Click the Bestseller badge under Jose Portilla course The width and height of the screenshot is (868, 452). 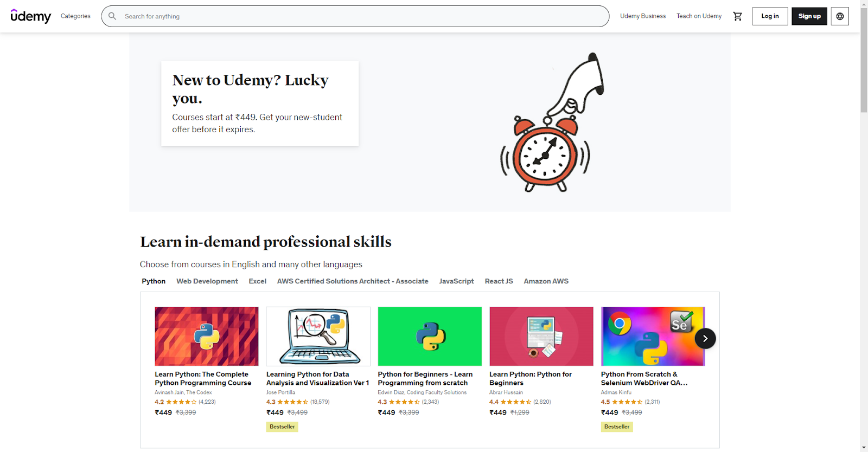click(x=282, y=427)
